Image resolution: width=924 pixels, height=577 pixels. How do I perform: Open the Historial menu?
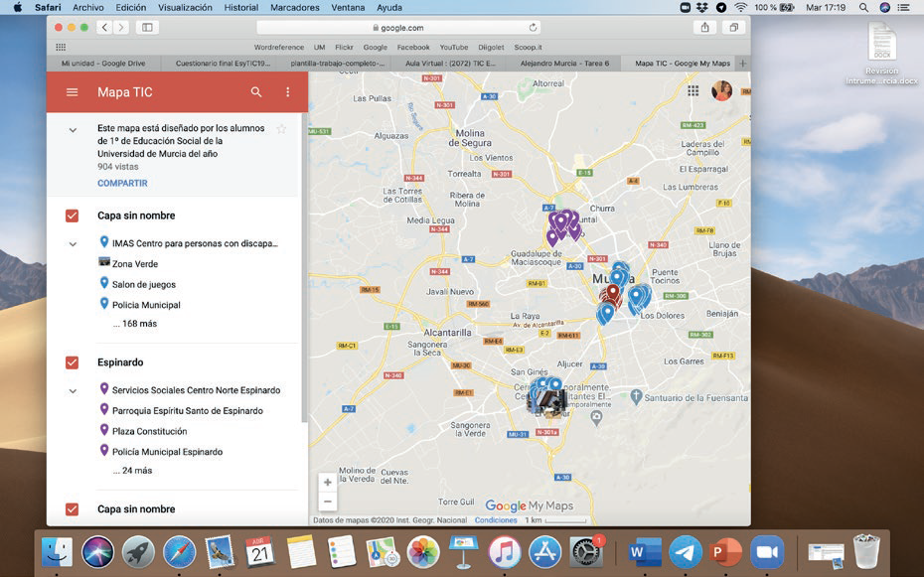241,8
